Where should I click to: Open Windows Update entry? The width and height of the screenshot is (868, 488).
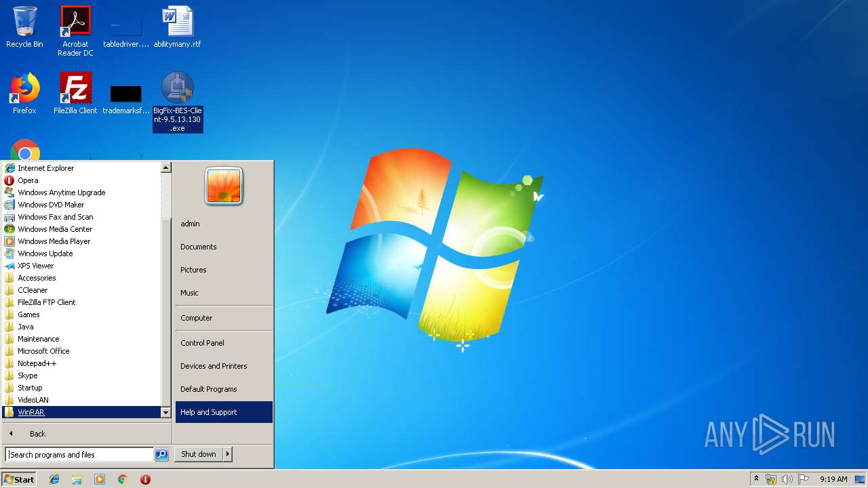[x=81, y=253]
